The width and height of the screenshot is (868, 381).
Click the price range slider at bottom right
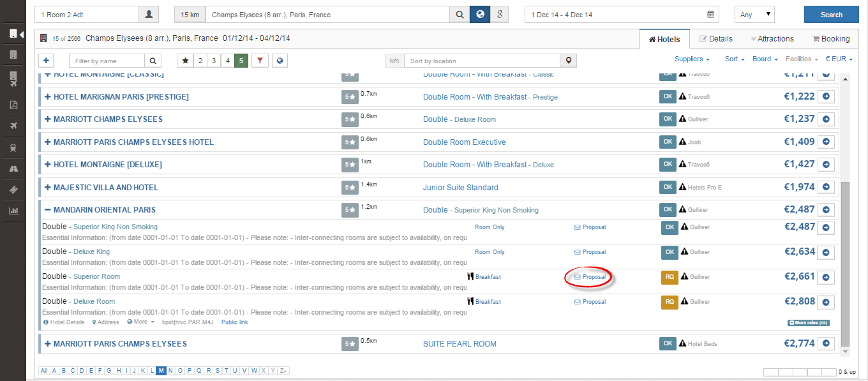point(800,371)
